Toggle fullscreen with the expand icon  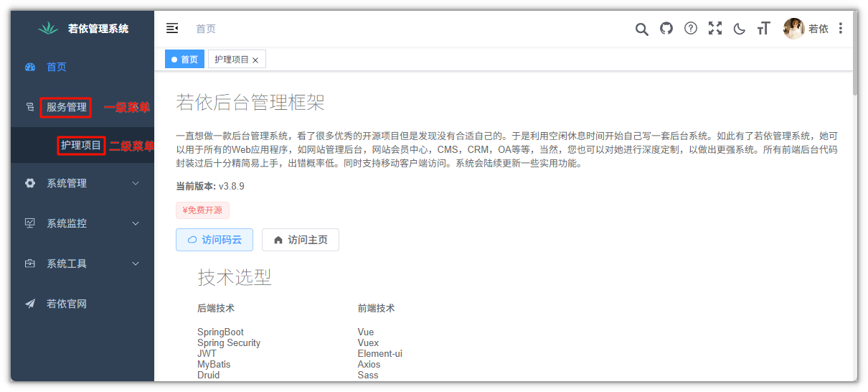[715, 29]
